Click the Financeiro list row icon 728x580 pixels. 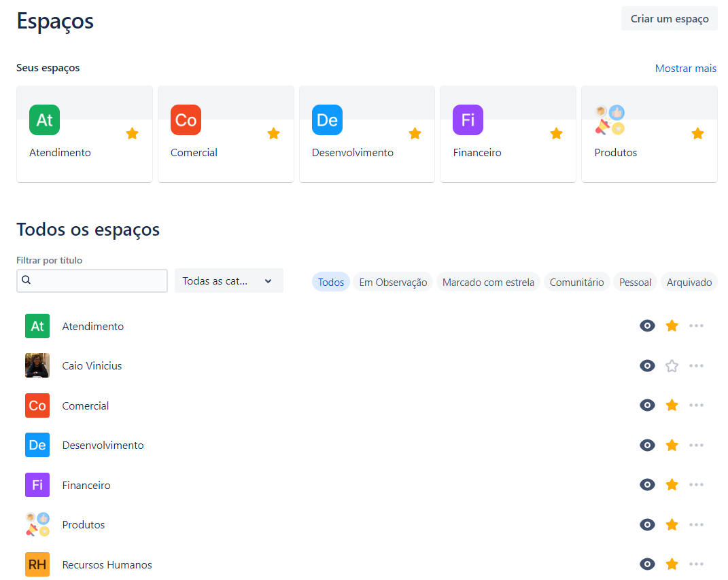pos(37,485)
